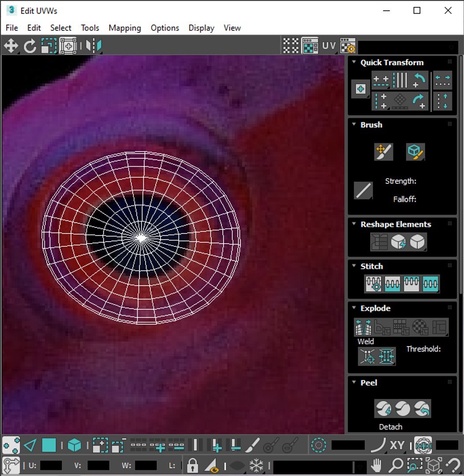This screenshot has width=464, height=476.
Task: Click the Target Weld icon
Action: click(367, 356)
